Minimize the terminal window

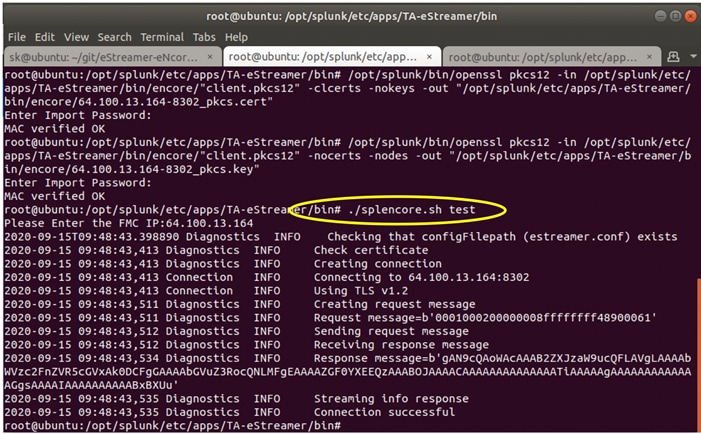[660, 17]
